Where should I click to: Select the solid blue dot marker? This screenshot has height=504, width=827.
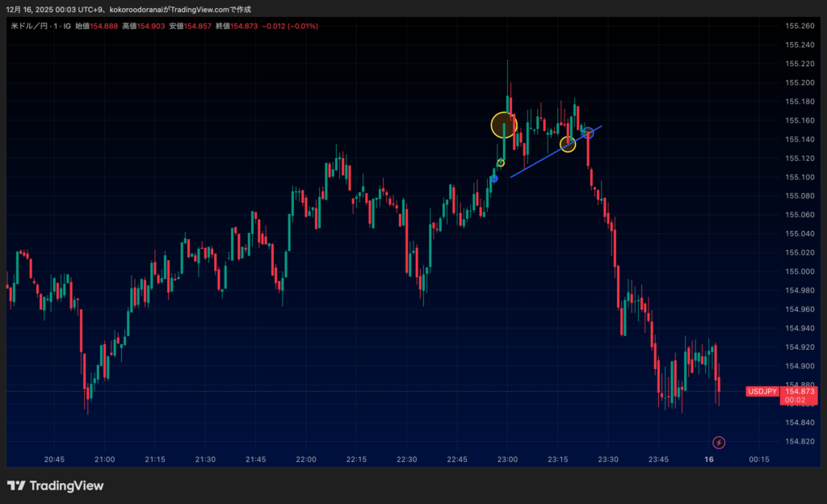click(x=494, y=178)
